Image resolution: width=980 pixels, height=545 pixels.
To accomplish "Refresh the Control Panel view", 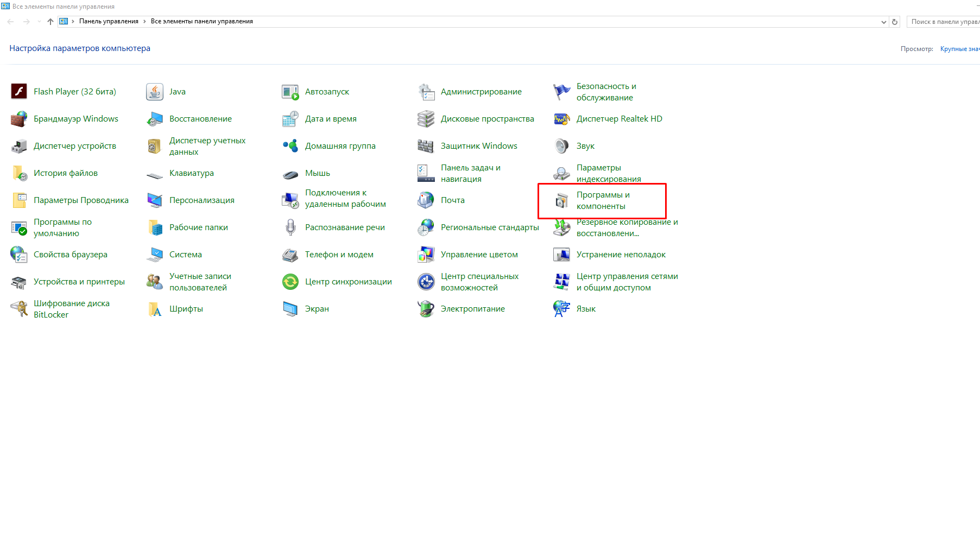I will [x=895, y=22].
